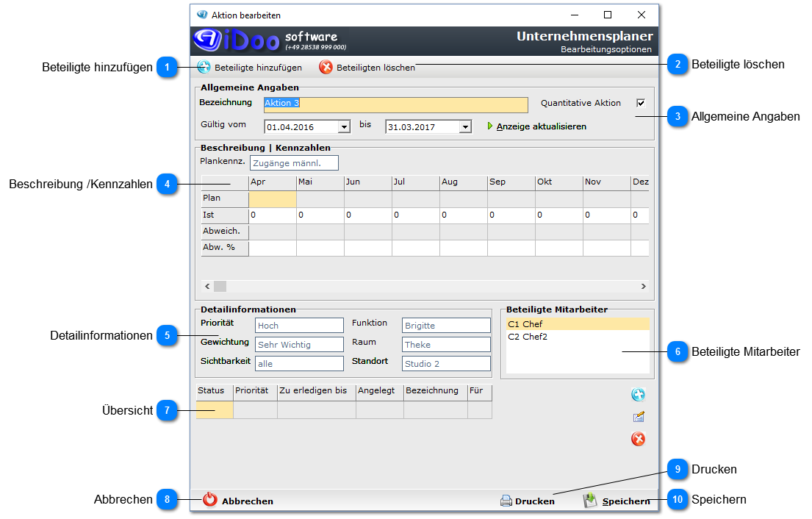
Task: Click the Bezeichnung column header in the Übersicht table
Action: click(x=436, y=391)
